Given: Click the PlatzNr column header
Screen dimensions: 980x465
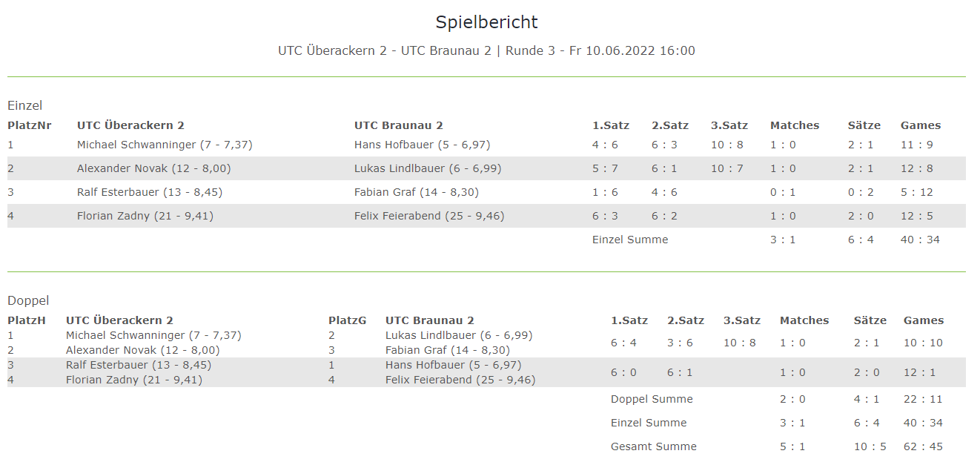Looking at the screenshot, I should tap(30, 125).
